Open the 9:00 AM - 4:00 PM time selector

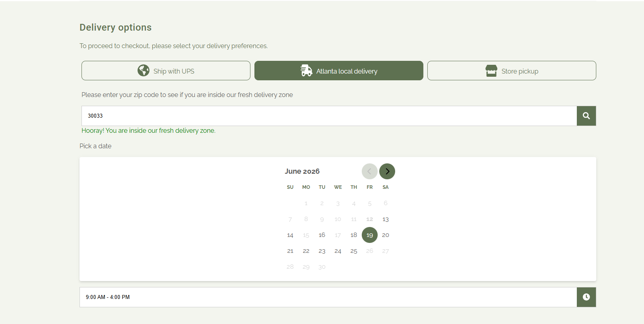(328, 297)
